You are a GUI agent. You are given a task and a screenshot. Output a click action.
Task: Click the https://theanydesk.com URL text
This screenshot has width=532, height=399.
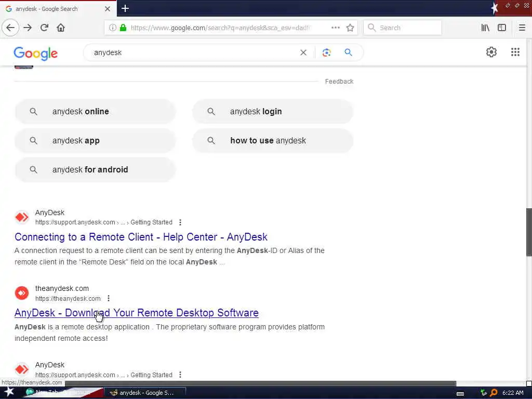tap(68, 299)
